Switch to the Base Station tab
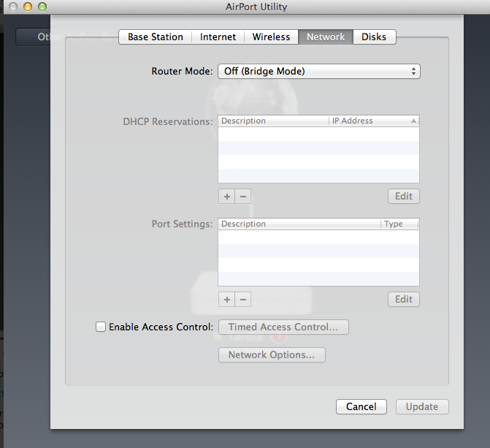The image size is (490, 448). tap(156, 37)
